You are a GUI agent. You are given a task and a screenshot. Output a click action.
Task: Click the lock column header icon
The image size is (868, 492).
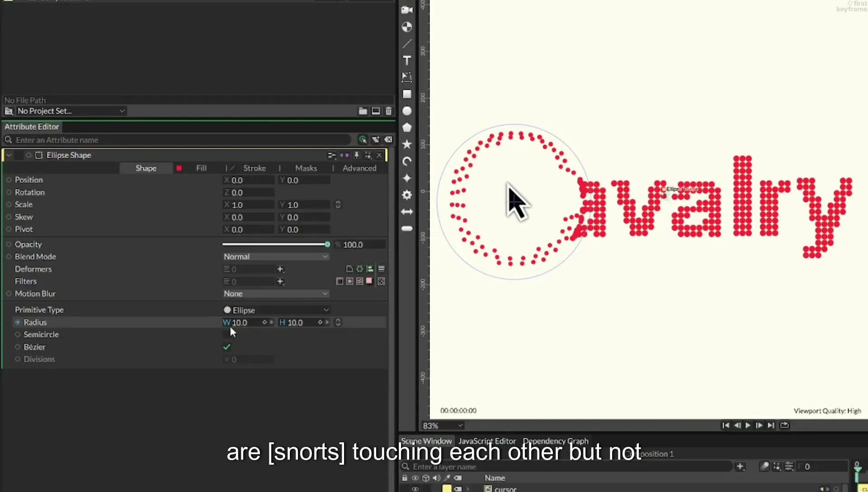point(405,478)
